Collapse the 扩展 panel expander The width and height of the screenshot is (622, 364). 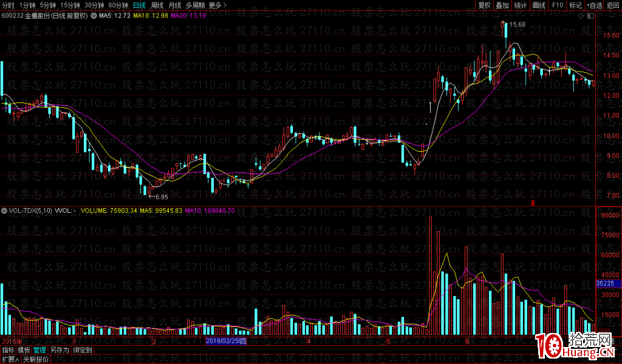(x=10, y=359)
